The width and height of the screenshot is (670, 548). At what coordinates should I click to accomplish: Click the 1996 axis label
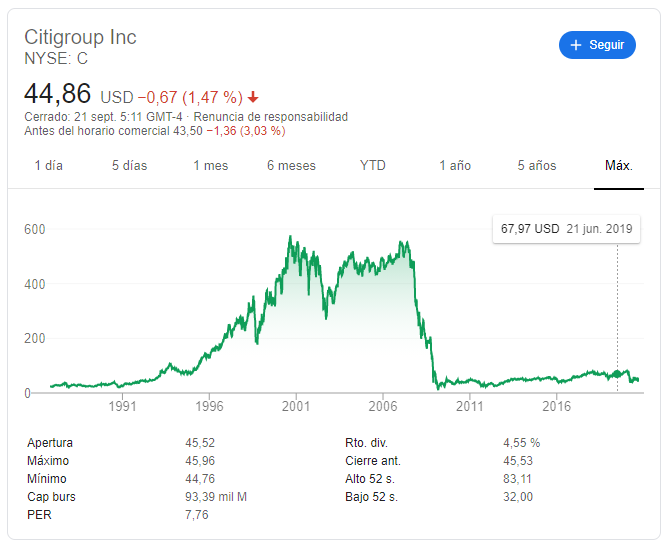point(209,406)
